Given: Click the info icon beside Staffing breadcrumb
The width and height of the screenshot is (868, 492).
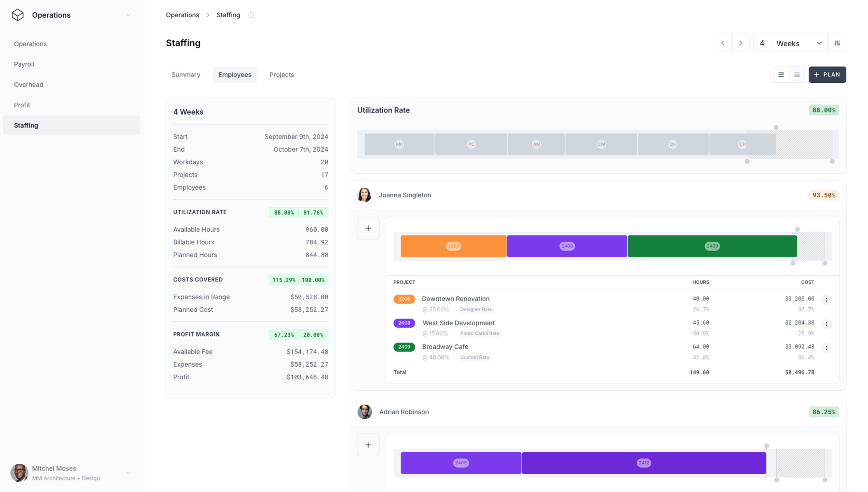Looking at the screenshot, I should [251, 15].
